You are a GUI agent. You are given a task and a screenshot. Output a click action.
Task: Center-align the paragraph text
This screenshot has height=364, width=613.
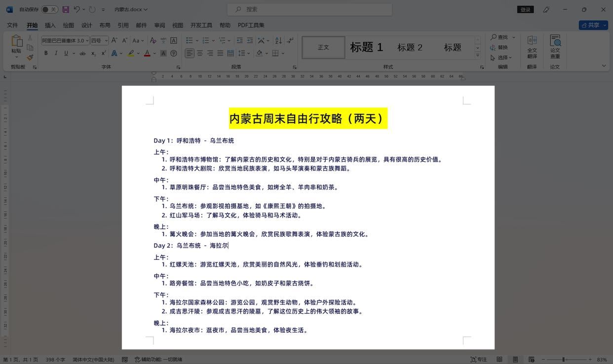[200, 53]
